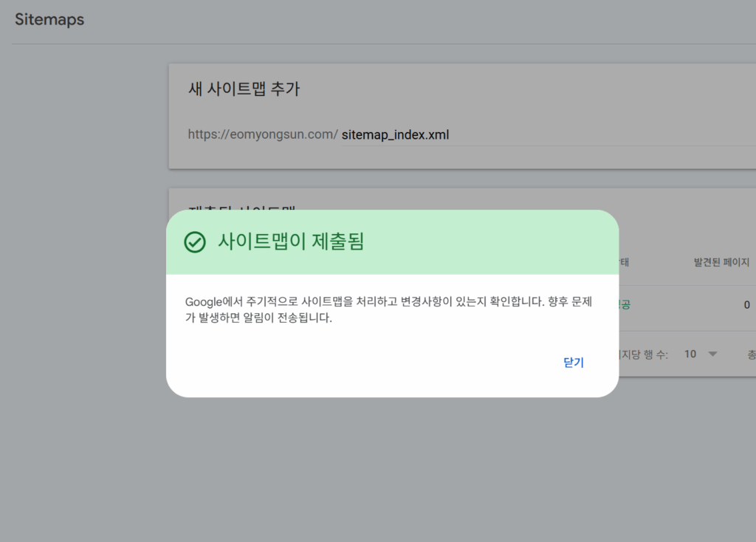Click the Sitemaps page heading
The width and height of the screenshot is (756, 542).
coord(49,19)
